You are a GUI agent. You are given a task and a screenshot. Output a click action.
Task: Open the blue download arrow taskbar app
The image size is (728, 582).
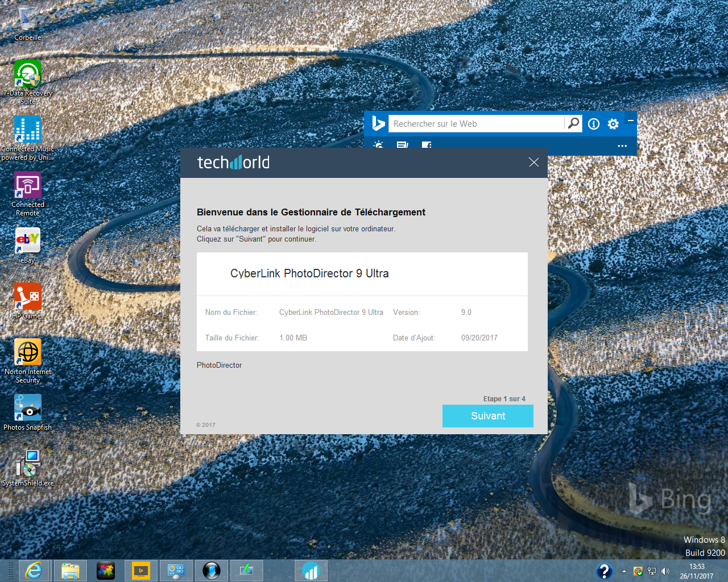211,570
